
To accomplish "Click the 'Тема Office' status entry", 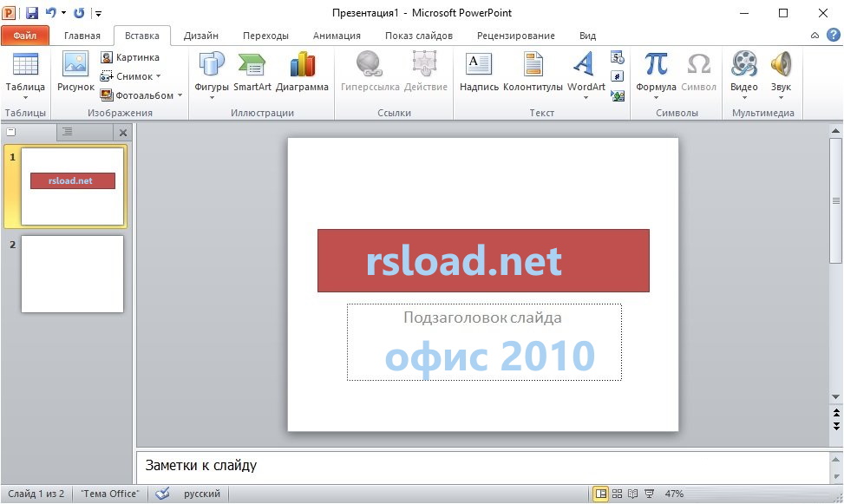I will pos(110,494).
